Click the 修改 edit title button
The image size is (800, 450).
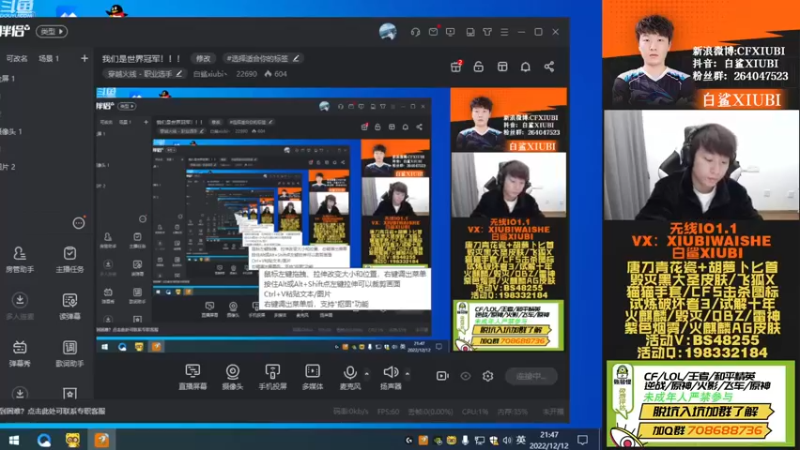(203, 59)
